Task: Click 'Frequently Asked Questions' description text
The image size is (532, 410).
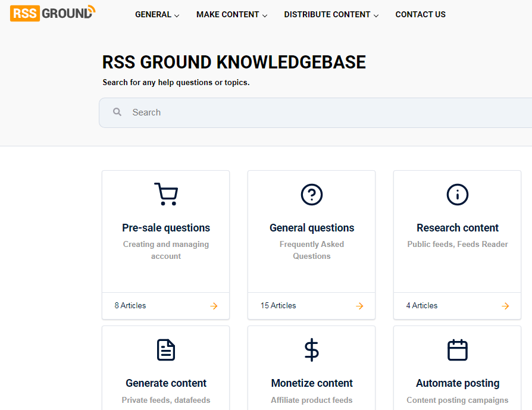Action: tap(312, 250)
